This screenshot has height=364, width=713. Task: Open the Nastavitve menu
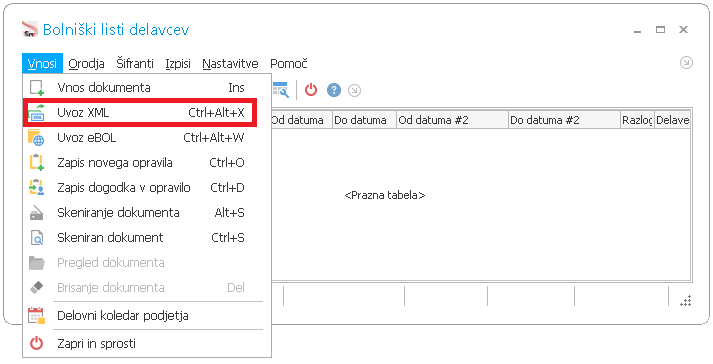pos(230,64)
